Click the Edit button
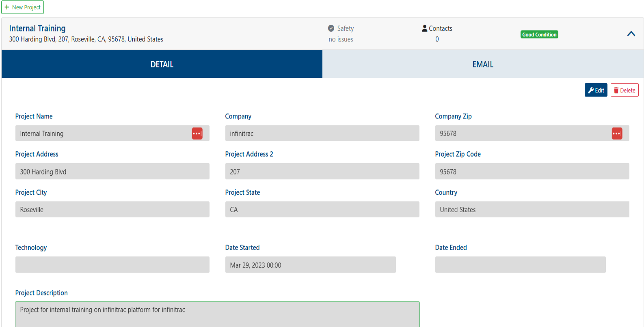The image size is (644, 327). point(596,90)
